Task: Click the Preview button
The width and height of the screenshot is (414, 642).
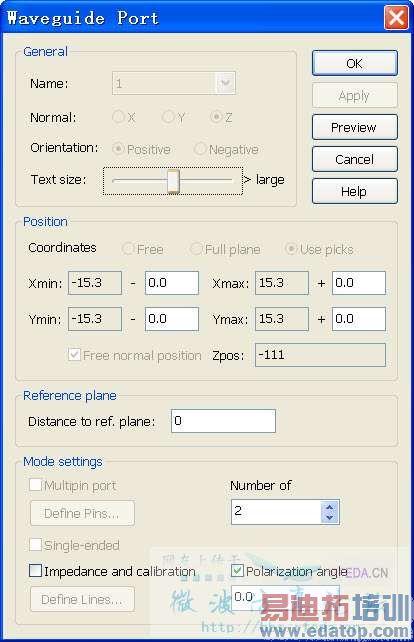Action: pyautogui.click(x=355, y=127)
